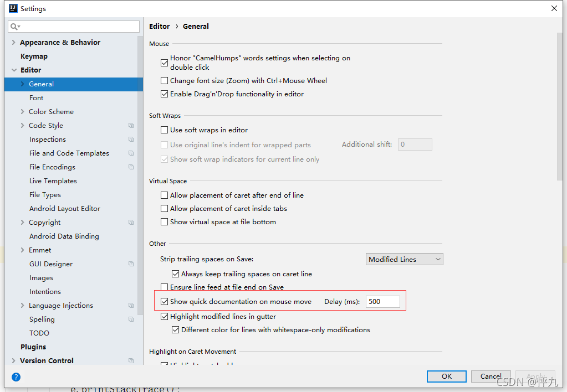The width and height of the screenshot is (567, 392).
Task: Click the search magnifier icon in Settings
Action: [15, 27]
